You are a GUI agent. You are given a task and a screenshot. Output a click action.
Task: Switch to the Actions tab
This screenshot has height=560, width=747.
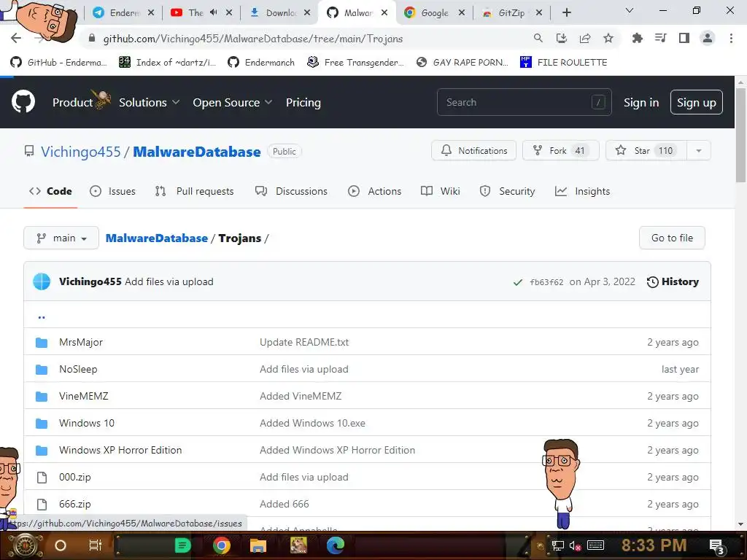click(x=374, y=191)
